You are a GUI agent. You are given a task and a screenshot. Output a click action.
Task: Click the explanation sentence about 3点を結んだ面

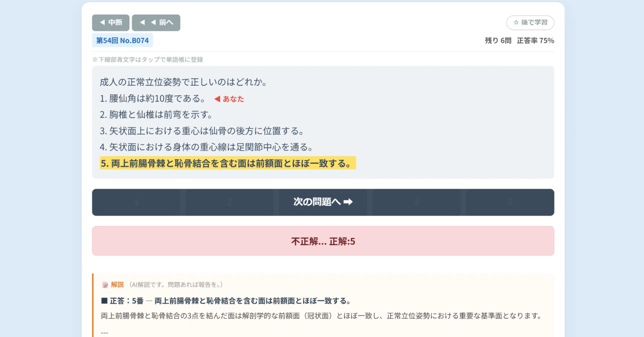[322, 316]
